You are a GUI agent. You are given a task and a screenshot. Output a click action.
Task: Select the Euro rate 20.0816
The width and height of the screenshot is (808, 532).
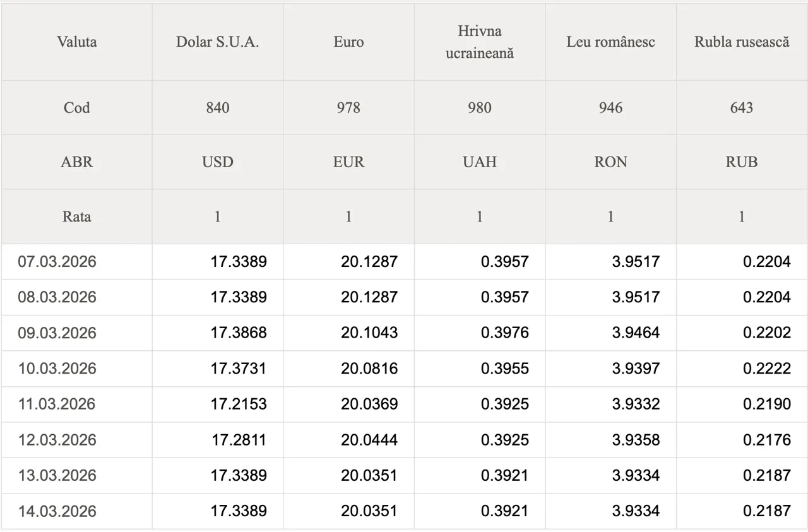[x=369, y=369]
